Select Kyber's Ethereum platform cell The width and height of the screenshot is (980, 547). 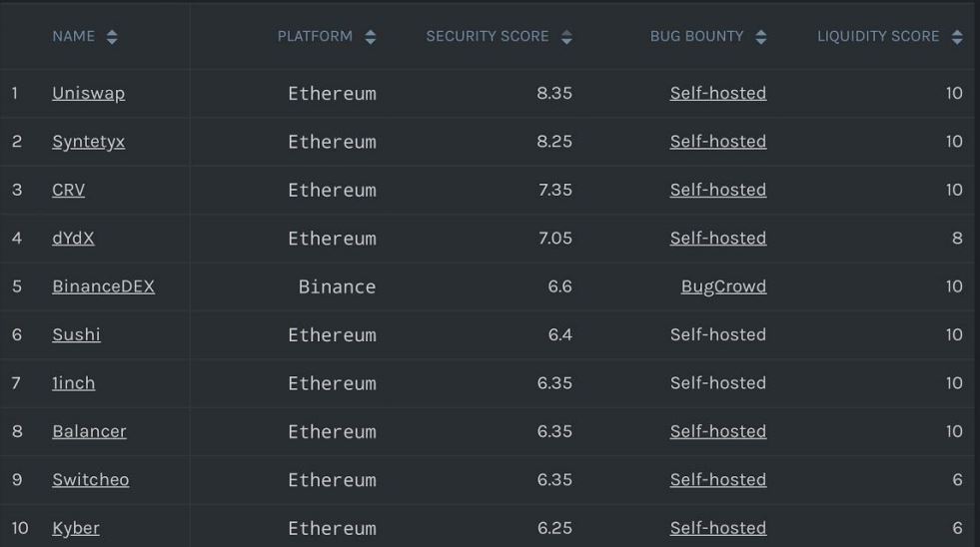332,529
